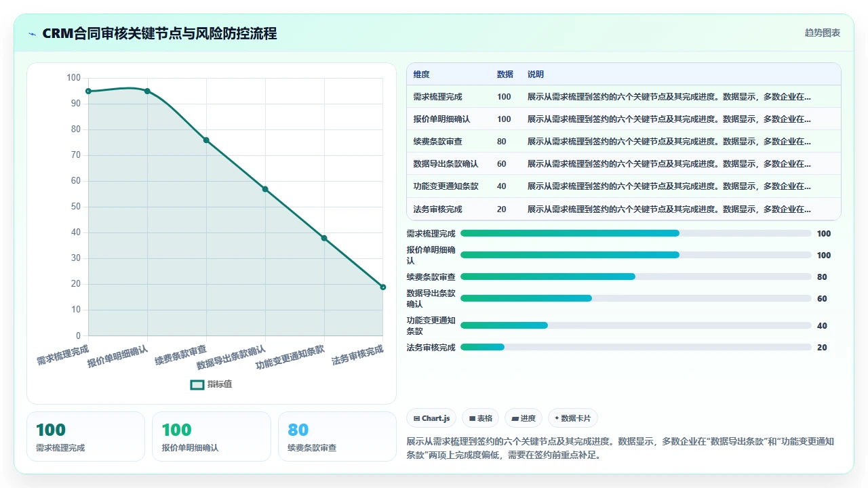Select the 表格 tag chip
The width and height of the screenshot is (868, 488).
pyautogui.click(x=480, y=418)
